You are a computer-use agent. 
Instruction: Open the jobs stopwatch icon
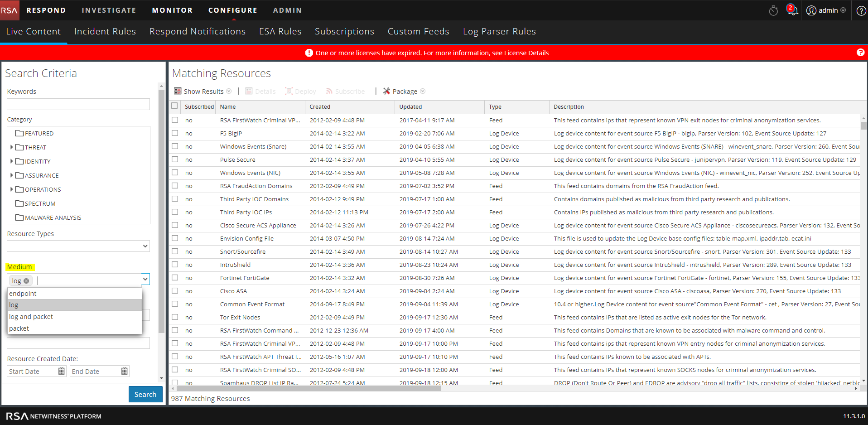coord(773,10)
